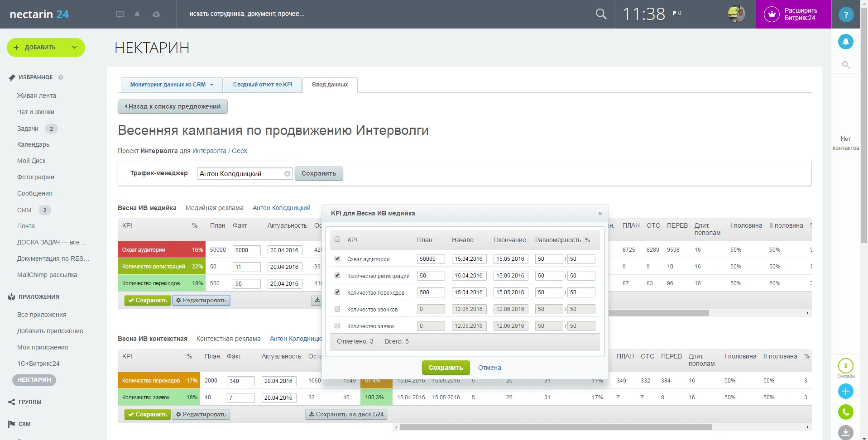
Task: Open the chat messages icon in header
Action: click(x=120, y=14)
